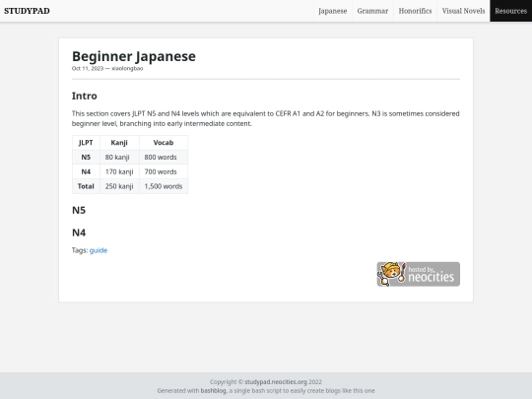The width and height of the screenshot is (532, 399).
Task: Open the bashblog footer link
Action: coord(213,391)
